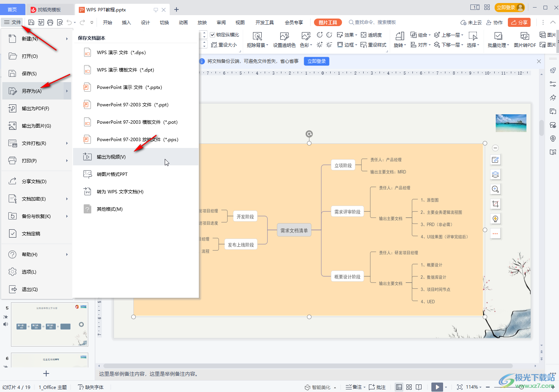
Task: Click the layers icon beside the image
Action: 495,174
